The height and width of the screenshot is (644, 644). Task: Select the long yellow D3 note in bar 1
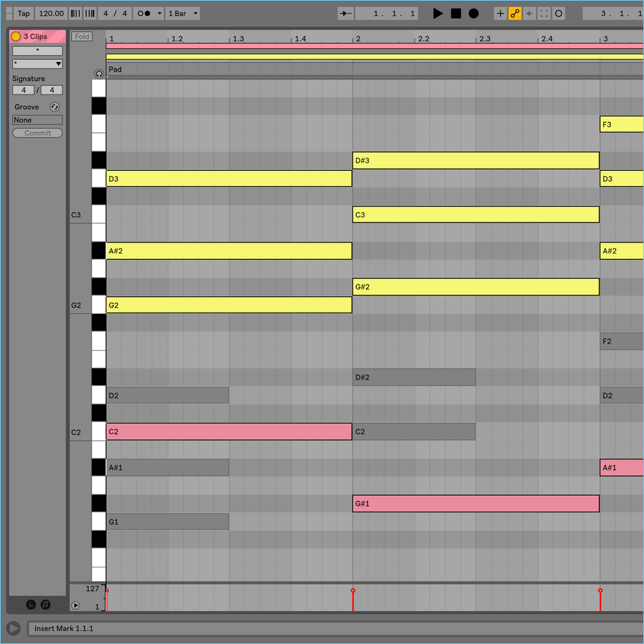click(229, 178)
